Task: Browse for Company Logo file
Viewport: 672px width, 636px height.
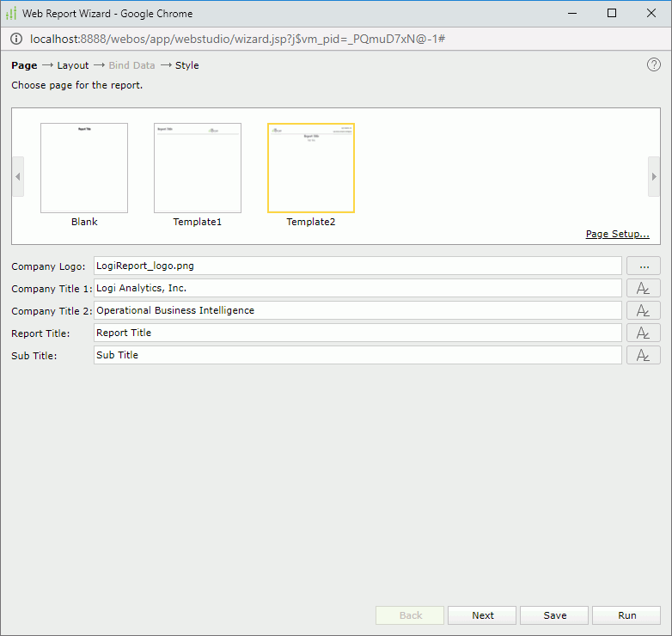Action: pyautogui.click(x=643, y=266)
